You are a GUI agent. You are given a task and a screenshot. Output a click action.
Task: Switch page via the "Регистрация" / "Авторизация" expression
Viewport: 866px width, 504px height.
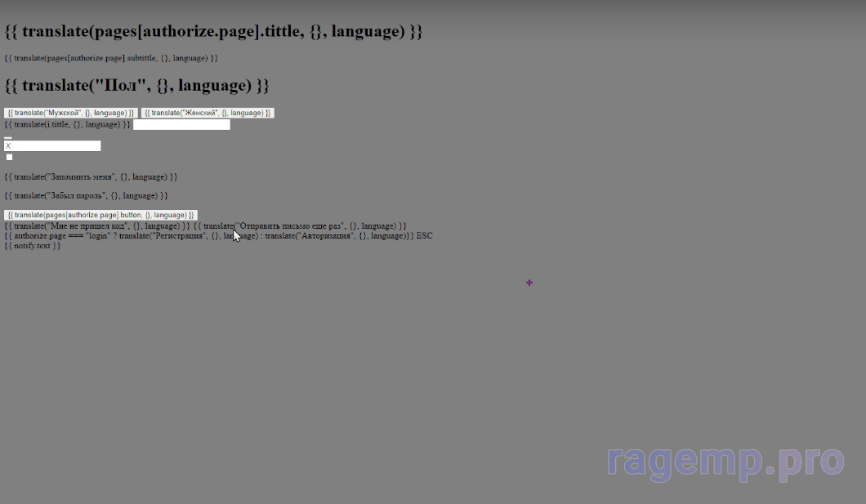pos(208,236)
